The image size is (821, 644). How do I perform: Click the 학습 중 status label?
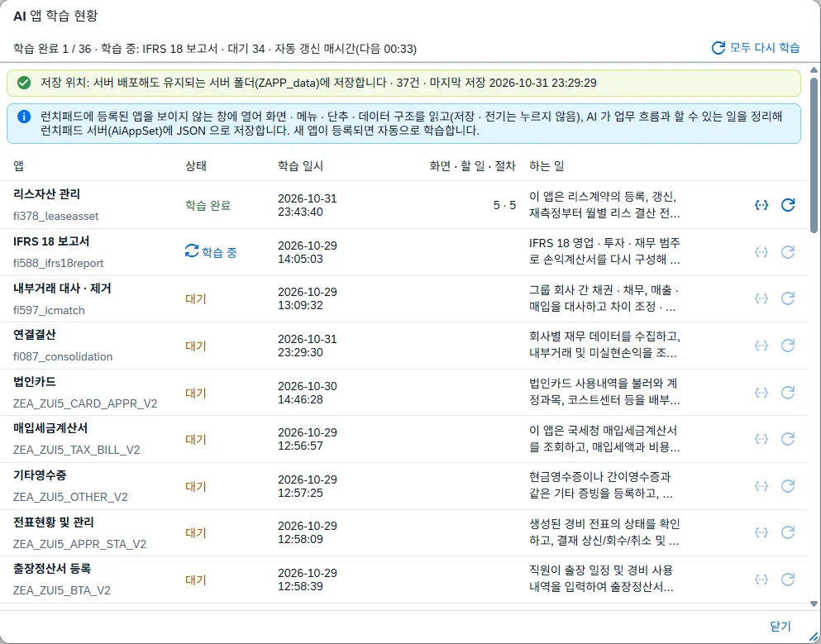[219, 252]
